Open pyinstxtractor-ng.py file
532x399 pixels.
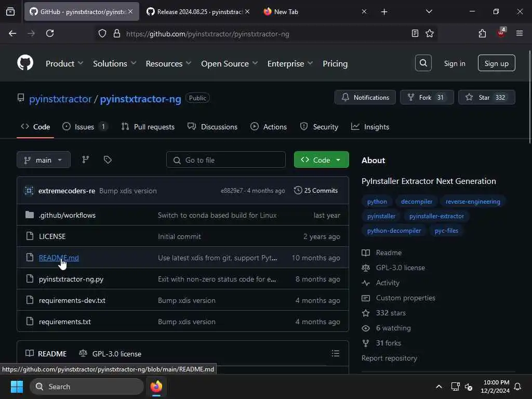click(x=71, y=279)
